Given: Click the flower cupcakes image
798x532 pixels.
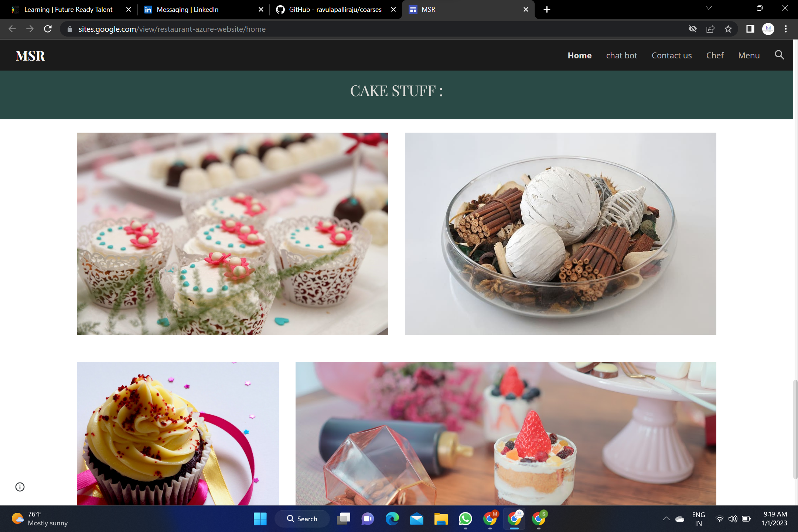Looking at the screenshot, I should coord(232,233).
